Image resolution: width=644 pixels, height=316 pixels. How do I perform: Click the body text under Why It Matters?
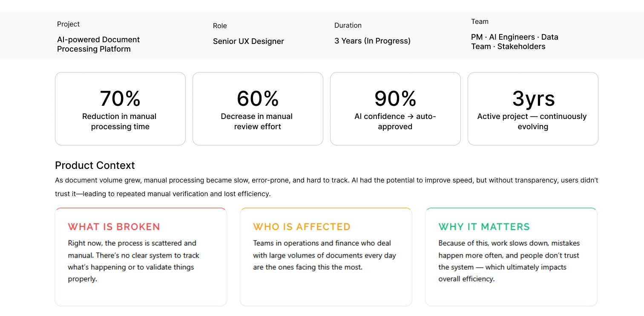[509, 261]
